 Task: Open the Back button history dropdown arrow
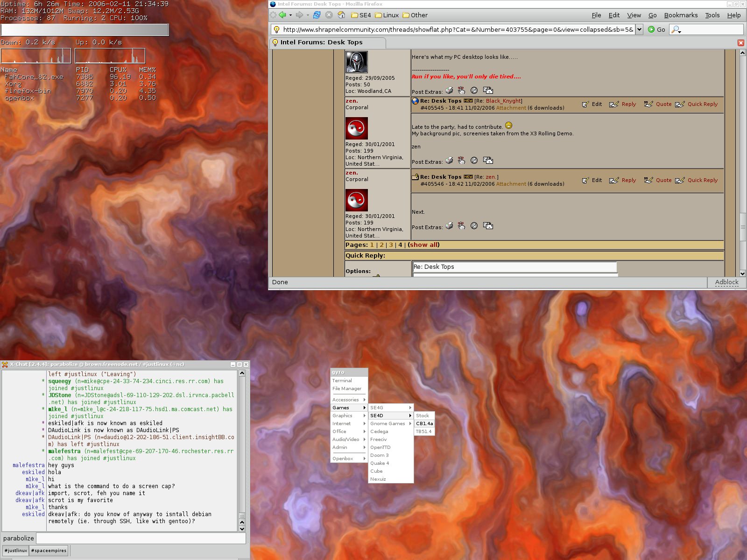(290, 15)
